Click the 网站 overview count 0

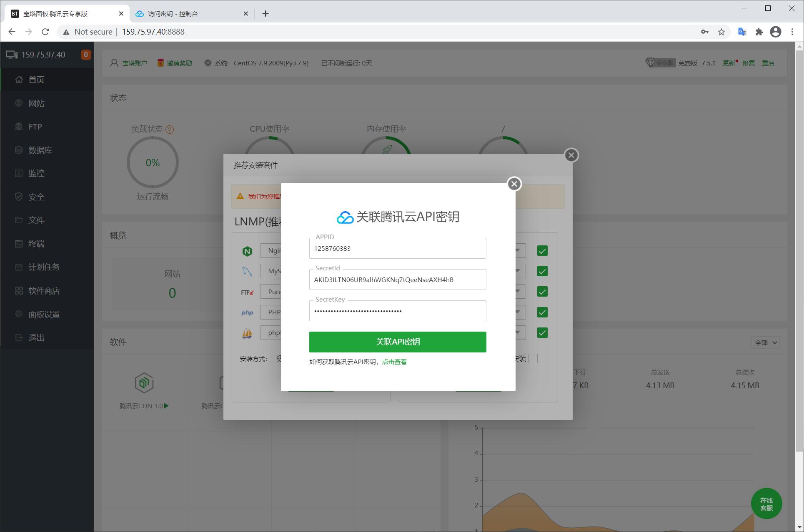(x=172, y=293)
